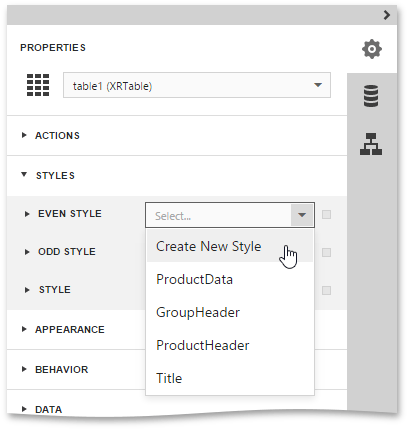Open the Properties gear tab
The image size is (410, 432).
(372, 49)
